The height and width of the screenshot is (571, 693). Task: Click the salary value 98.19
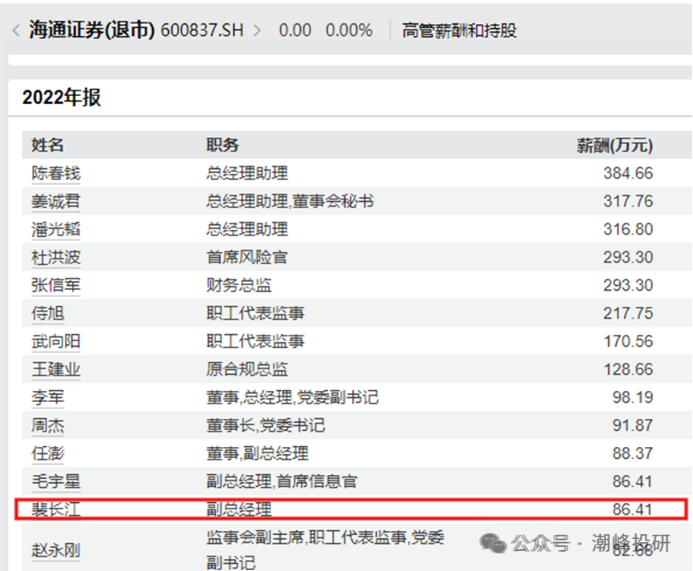point(632,397)
